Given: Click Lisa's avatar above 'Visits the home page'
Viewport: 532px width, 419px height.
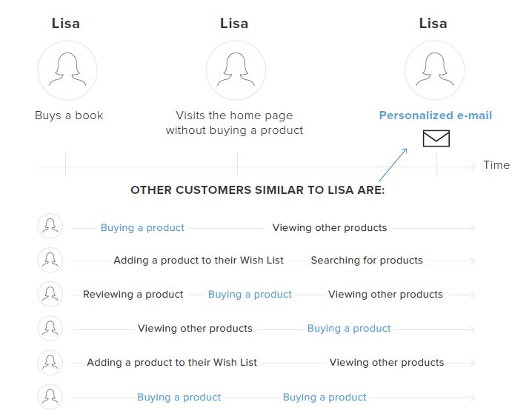Looking at the screenshot, I should tap(236, 70).
